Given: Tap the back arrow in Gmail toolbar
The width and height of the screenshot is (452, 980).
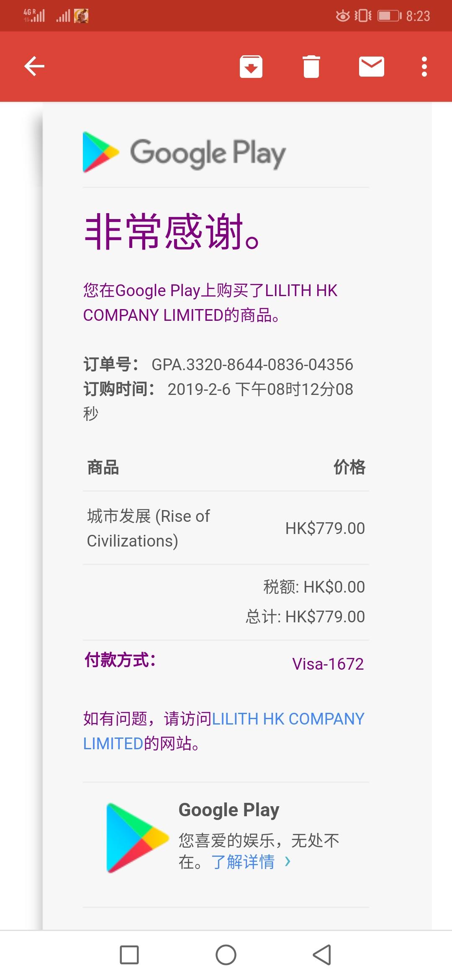Looking at the screenshot, I should coord(34,67).
